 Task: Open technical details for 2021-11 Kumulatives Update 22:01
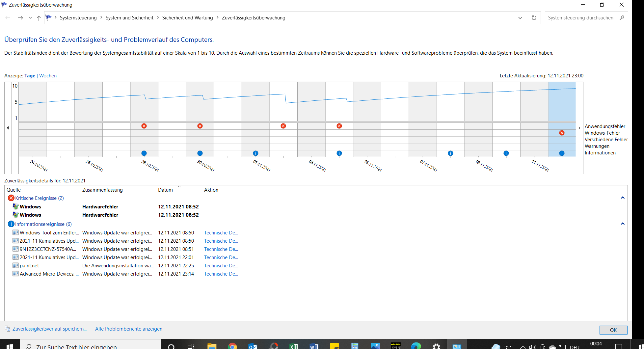pyautogui.click(x=221, y=257)
